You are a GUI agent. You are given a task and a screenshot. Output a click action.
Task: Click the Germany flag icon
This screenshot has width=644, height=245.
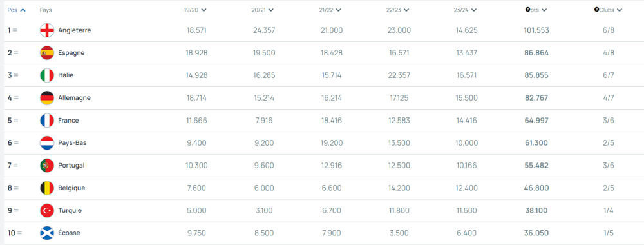click(47, 98)
